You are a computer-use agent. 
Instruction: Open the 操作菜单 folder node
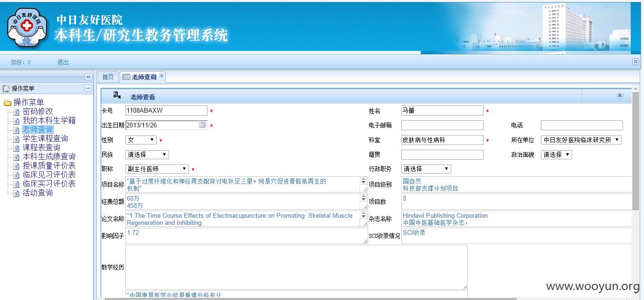[x=28, y=102]
